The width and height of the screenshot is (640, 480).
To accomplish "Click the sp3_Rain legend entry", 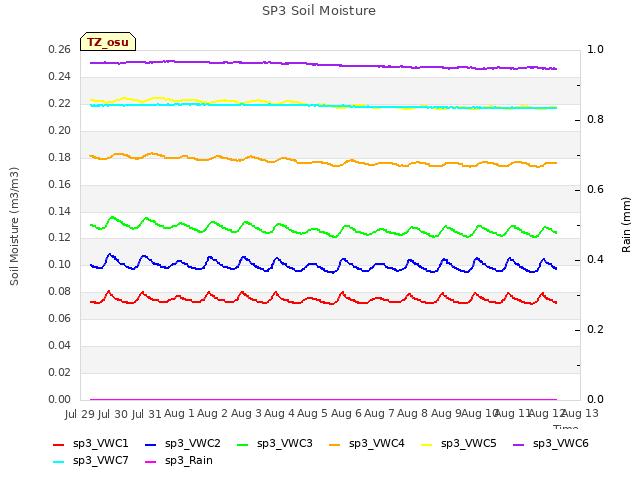I will [179, 461].
